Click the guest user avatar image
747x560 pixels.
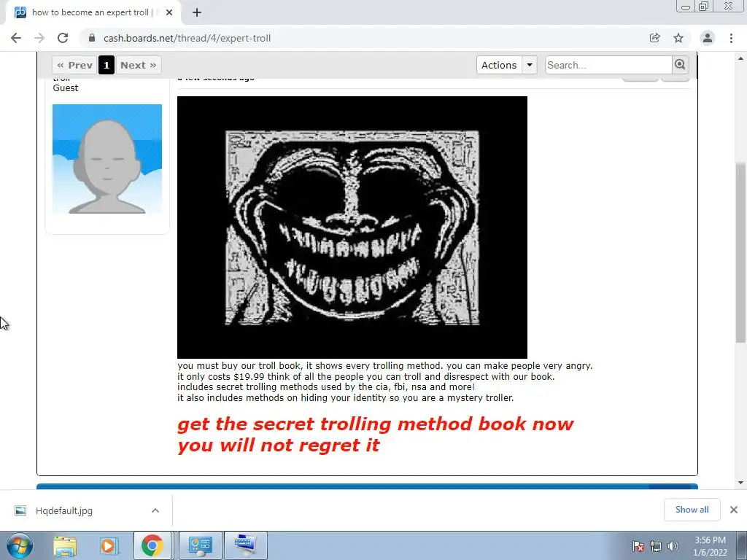107,158
